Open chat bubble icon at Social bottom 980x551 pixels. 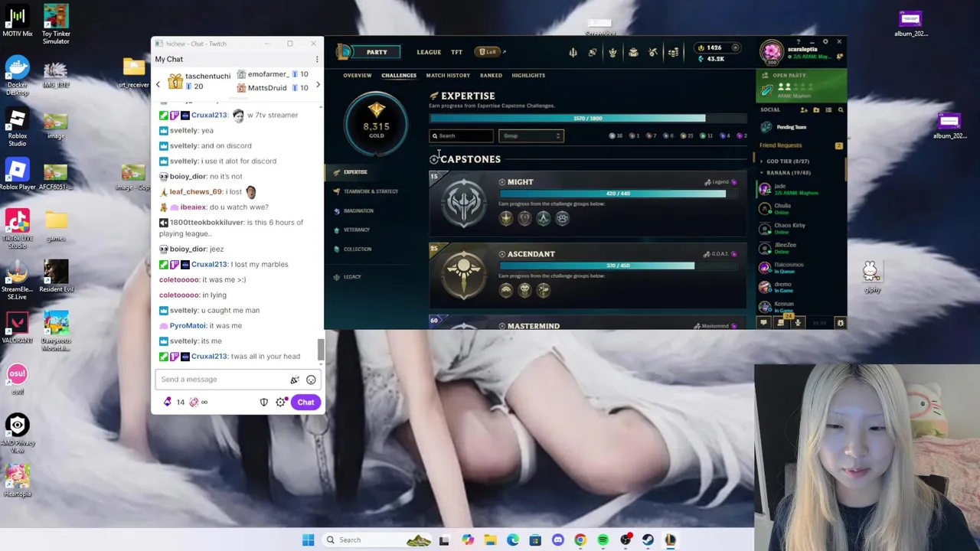763,323
